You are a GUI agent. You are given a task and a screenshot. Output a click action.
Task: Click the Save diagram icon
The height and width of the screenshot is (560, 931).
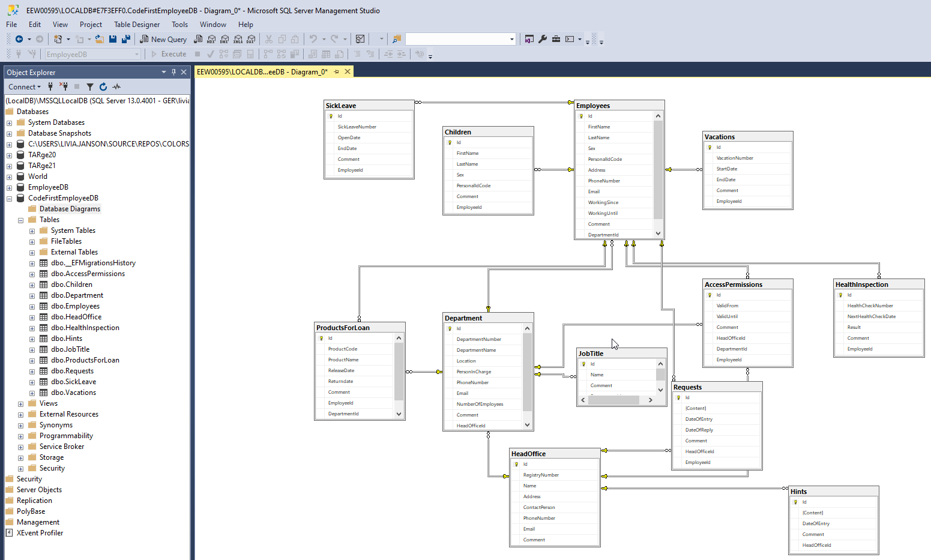(x=113, y=39)
